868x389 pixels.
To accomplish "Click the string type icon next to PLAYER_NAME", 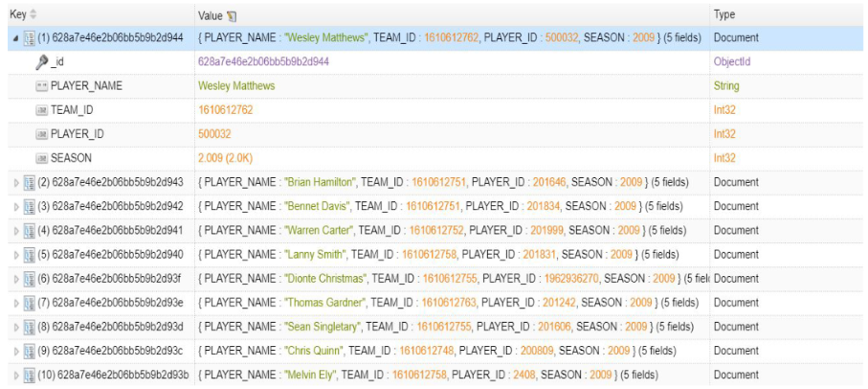I will point(41,86).
